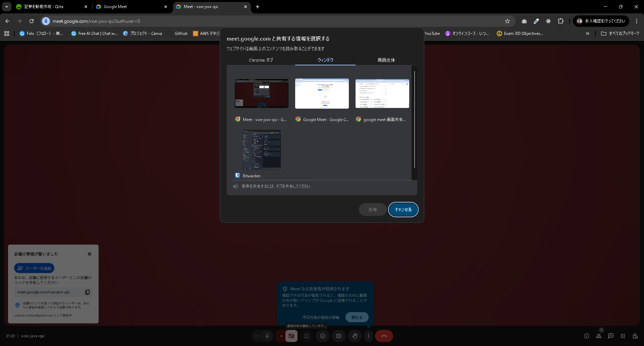Screen dimensions: 644x346
Task: Toggle the camera on/off button
Action: coord(291,336)
